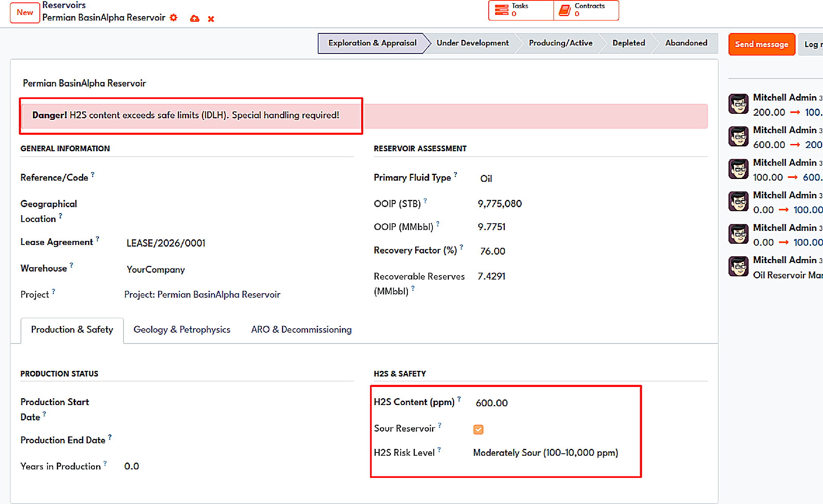Click the Send message button
This screenshot has height=504, width=823.
click(761, 44)
